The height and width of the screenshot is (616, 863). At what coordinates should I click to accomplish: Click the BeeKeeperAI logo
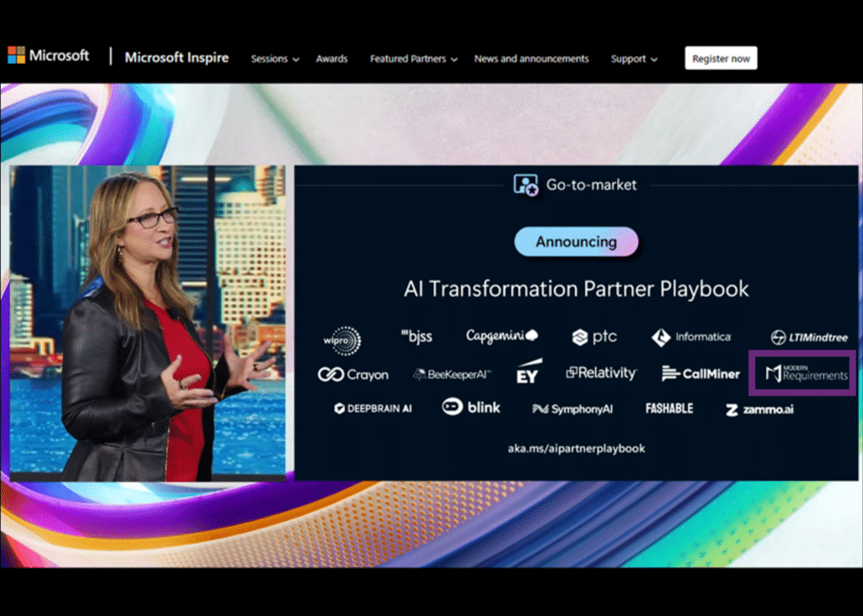pyautogui.click(x=452, y=375)
